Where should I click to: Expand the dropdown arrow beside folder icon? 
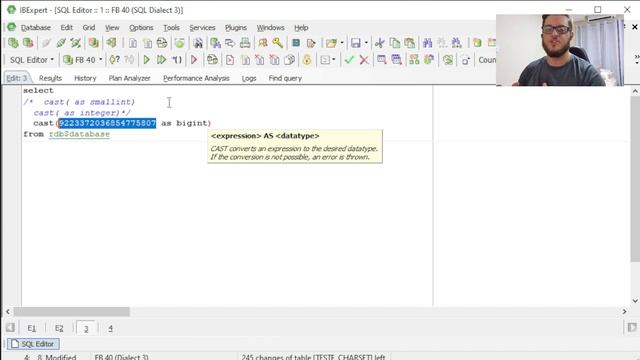(342, 42)
